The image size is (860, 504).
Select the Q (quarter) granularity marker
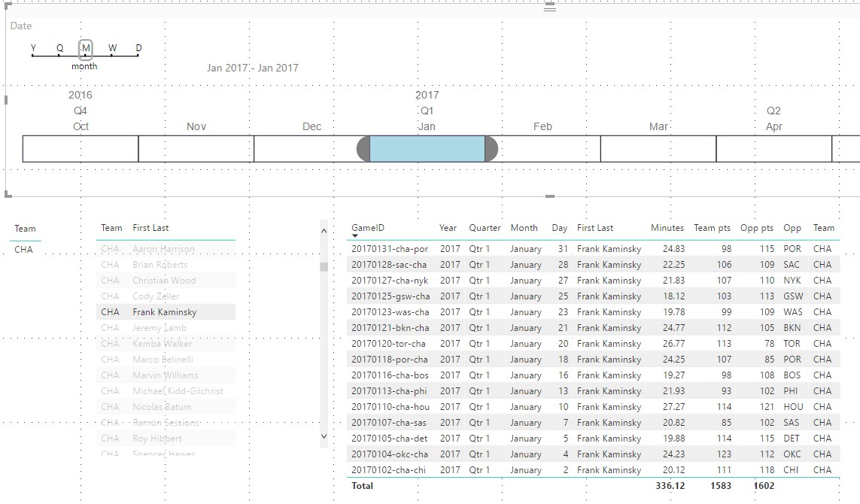pyautogui.click(x=59, y=48)
